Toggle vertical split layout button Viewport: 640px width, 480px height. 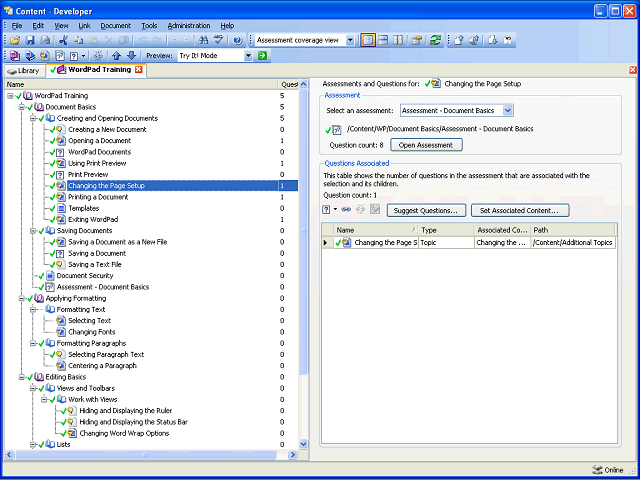398,40
